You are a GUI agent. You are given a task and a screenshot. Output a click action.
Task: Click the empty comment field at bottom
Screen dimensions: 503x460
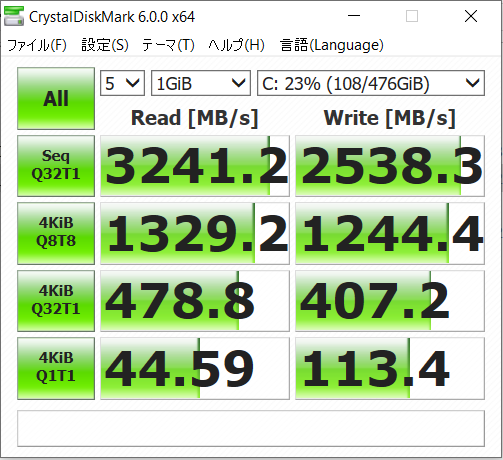tap(251, 428)
